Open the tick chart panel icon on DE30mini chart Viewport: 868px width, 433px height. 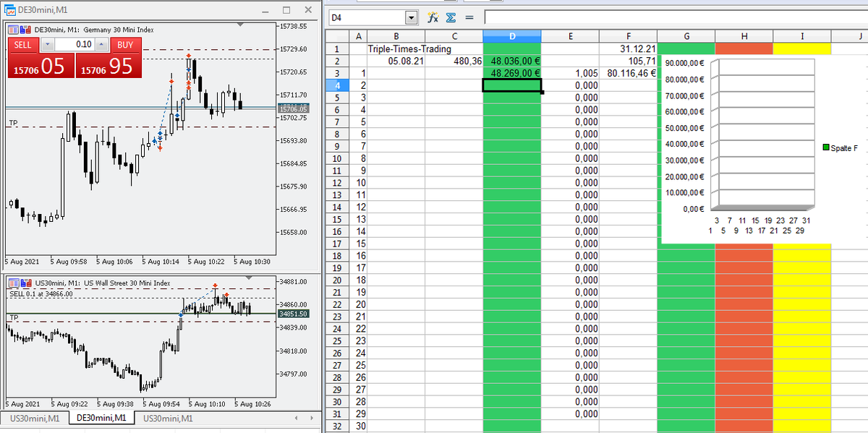pyautogui.click(x=13, y=30)
